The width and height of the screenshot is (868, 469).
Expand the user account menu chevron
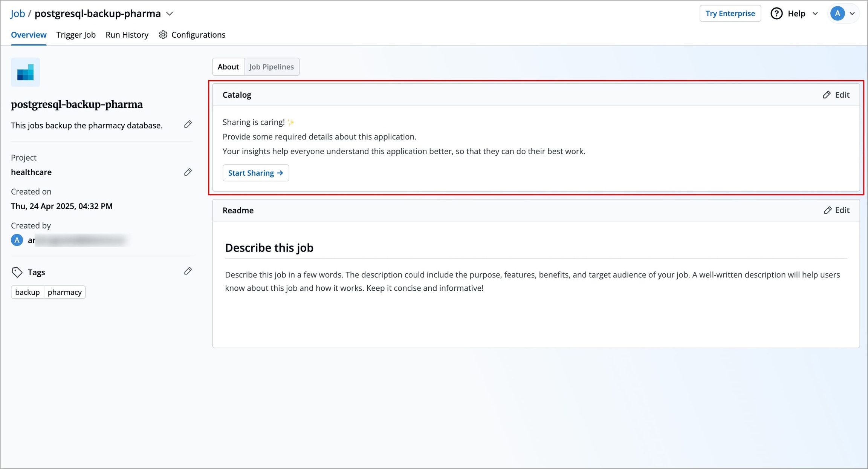[853, 14]
